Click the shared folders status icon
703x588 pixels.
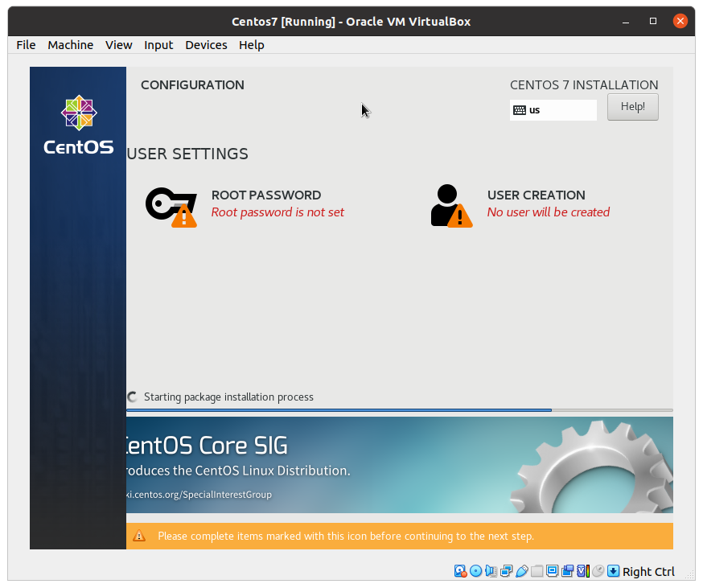536,571
